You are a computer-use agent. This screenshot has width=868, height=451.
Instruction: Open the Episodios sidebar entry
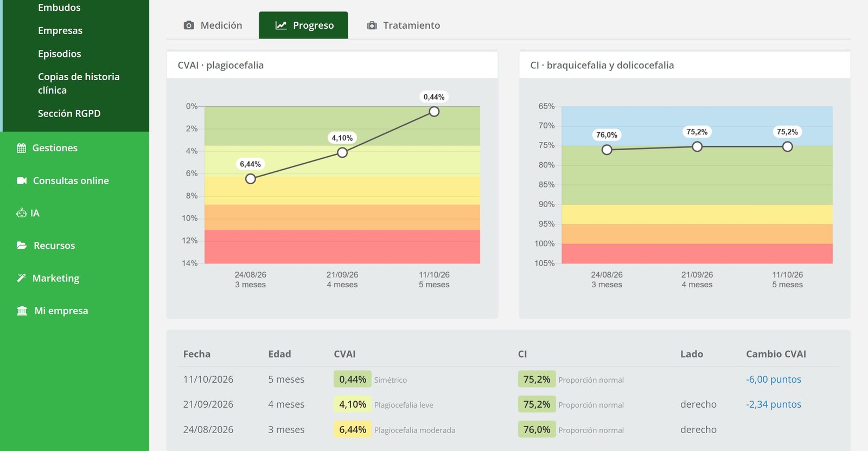[60, 54]
